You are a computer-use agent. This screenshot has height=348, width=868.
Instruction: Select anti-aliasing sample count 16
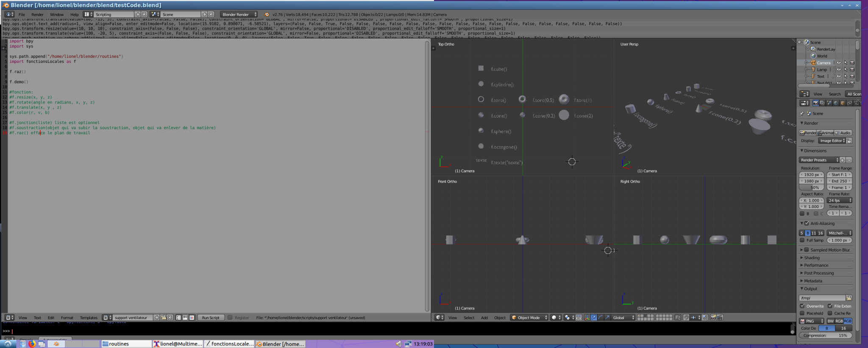(821, 233)
